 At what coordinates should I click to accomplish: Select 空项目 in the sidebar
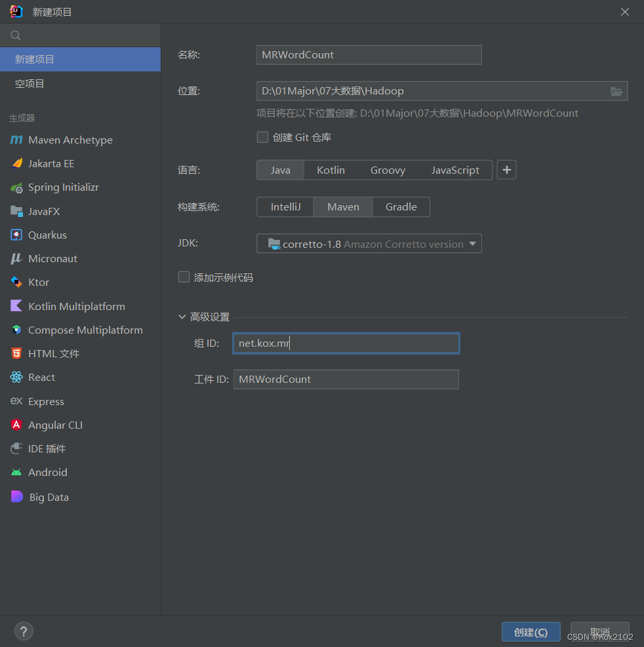click(80, 83)
